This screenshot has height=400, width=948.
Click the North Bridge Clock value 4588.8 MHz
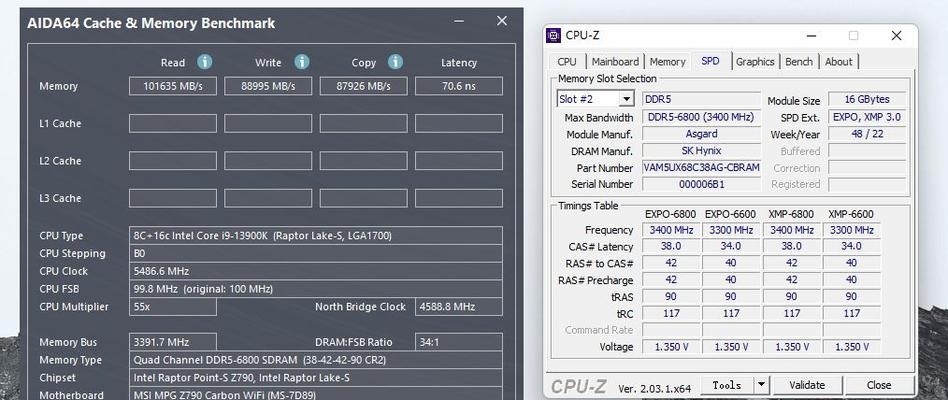459,306
